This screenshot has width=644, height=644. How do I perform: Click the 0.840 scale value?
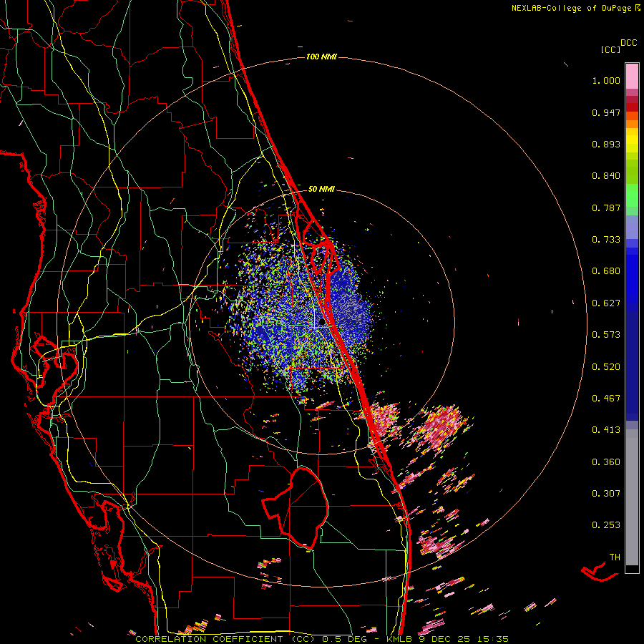tap(606, 176)
